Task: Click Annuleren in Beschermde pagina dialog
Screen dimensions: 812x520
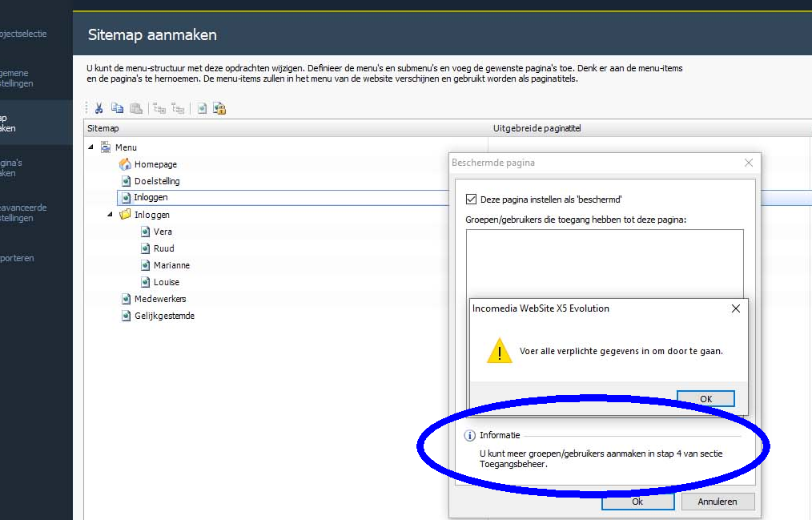Action: pyautogui.click(x=718, y=502)
